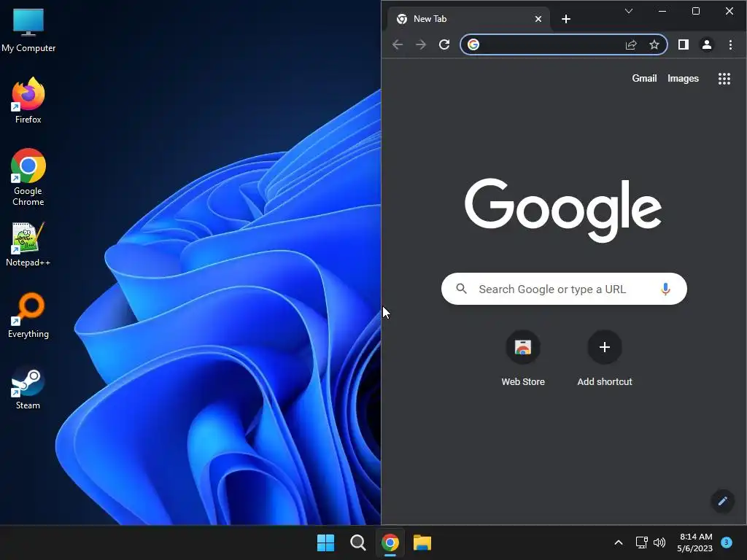Start voice search with microphone
This screenshot has width=747, height=560.
click(x=665, y=289)
